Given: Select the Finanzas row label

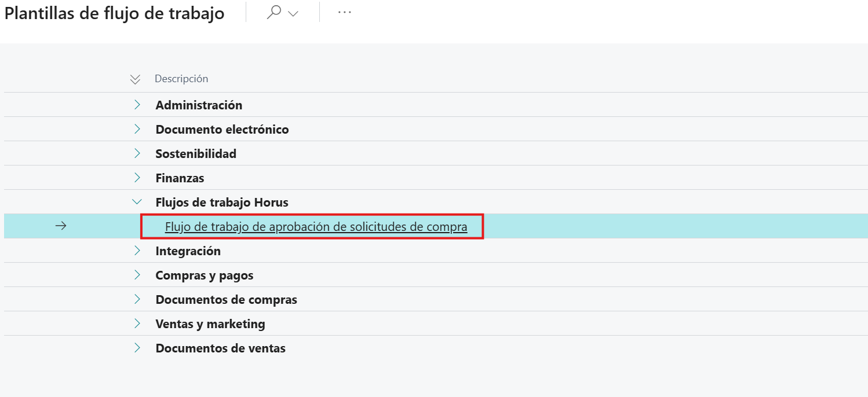Looking at the screenshot, I should click(180, 178).
